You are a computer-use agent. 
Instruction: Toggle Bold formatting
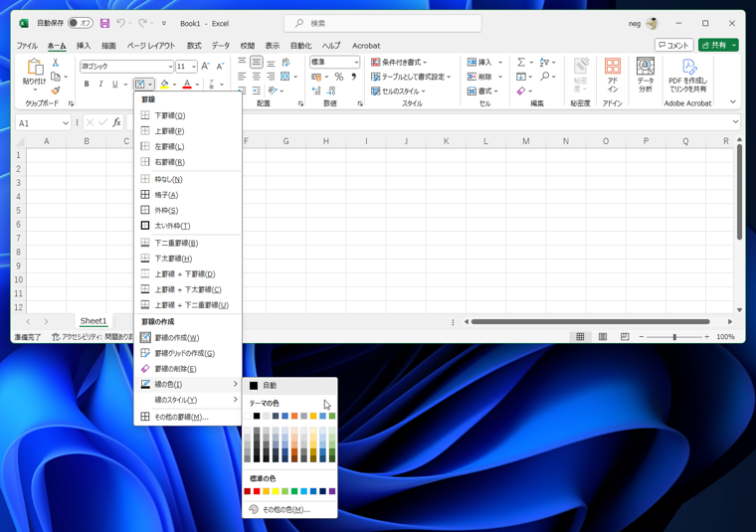click(x=87, y=85)
